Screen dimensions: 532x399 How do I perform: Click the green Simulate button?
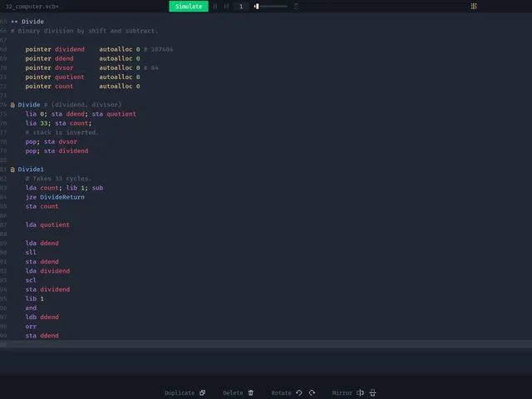tap(189, 6)
